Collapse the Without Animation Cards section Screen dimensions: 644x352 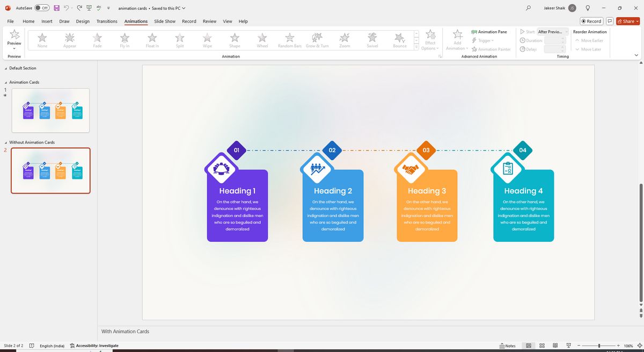click(5, 142)
